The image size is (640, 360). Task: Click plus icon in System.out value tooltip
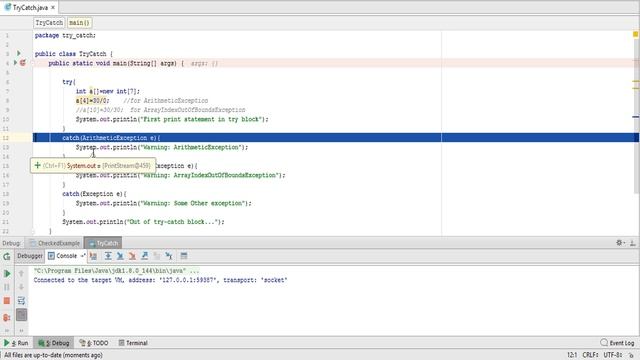click(37, 165)
